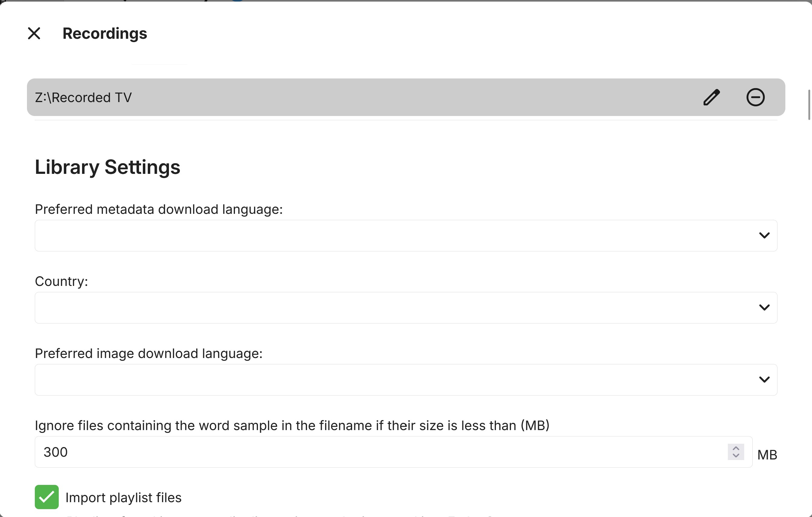Click the Library Settings heading

click(x=107, y=167)
